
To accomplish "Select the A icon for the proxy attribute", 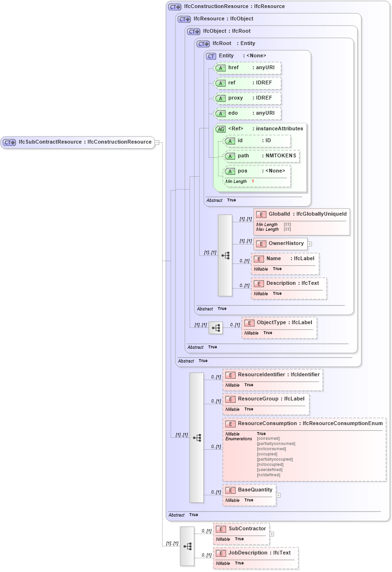I will [221, 98].
